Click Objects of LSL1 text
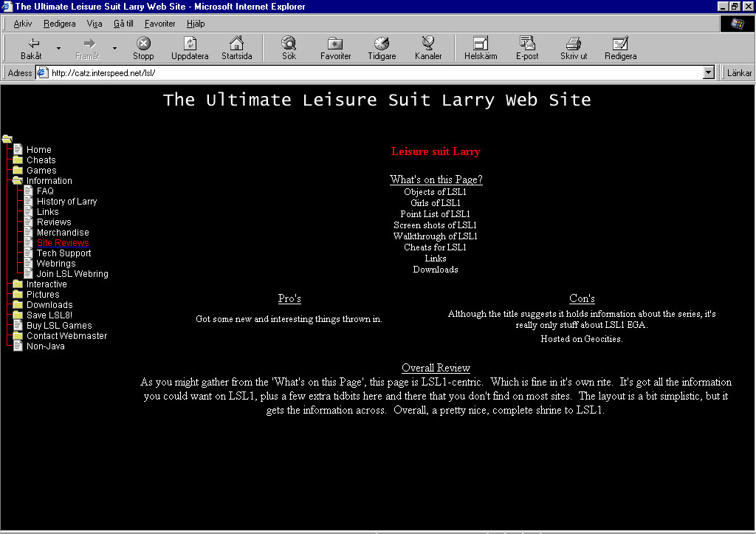This screenshot has height=534, width=756. pyautogui.click(x=436, y=191)
